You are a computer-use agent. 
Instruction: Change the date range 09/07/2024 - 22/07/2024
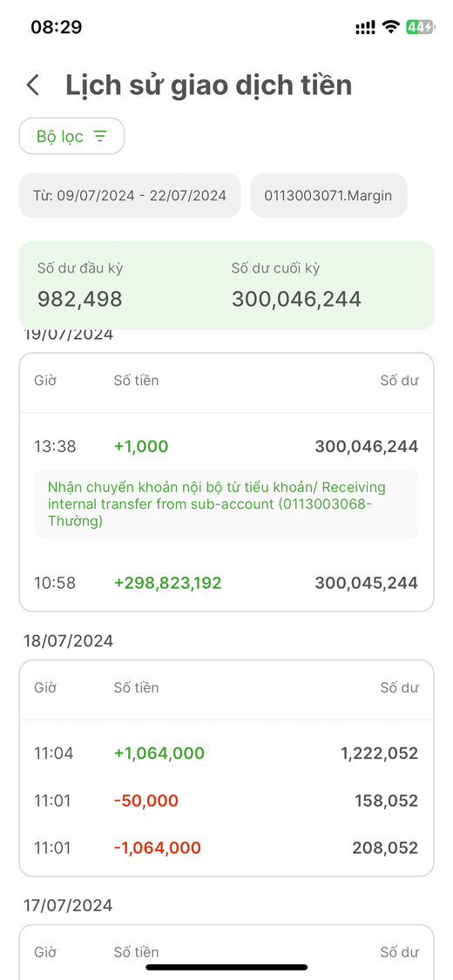coord(129,195)
